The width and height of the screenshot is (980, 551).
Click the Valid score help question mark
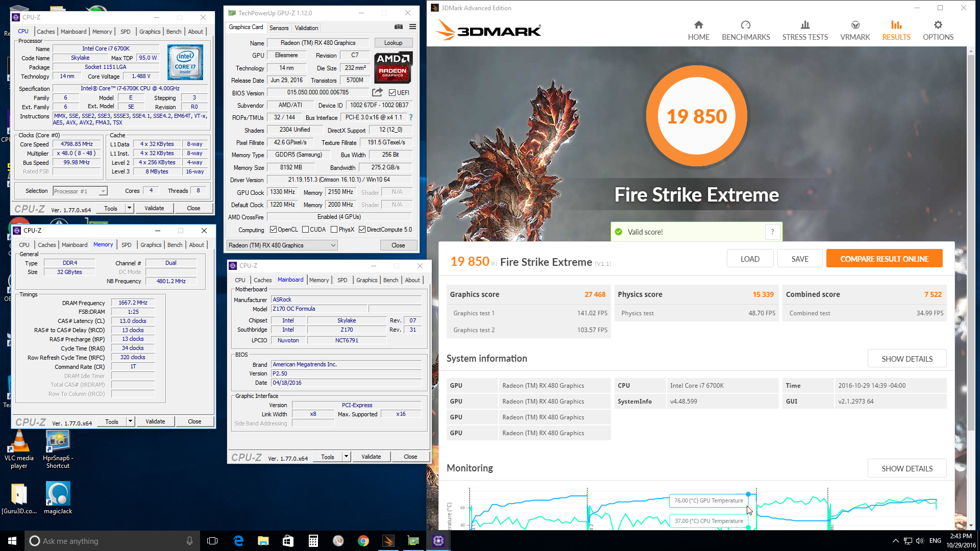pos(772,232)
